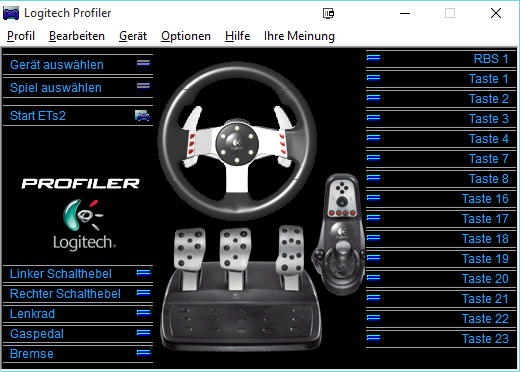Open the Ihre Meinung menu
This screenshot has height=372, width=520.
coord(299,36)
